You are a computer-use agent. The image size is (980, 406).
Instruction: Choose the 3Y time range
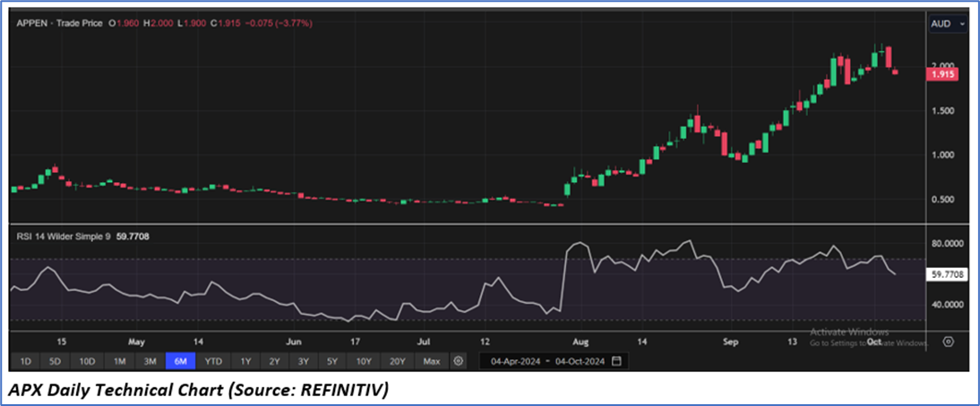pyautogui.click(x=304, y=361)
